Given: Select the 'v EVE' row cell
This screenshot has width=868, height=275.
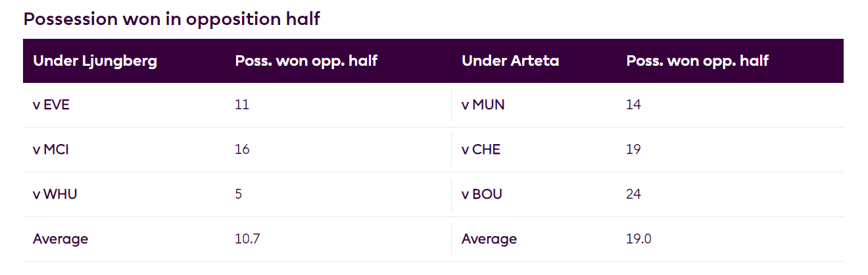Looking at the screenshot, I should (51, 105).
